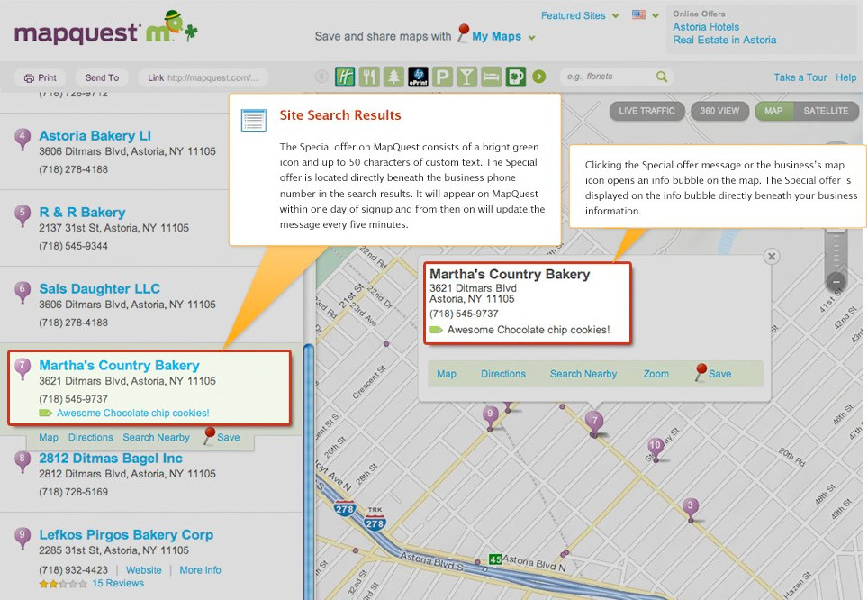Click pin 7 beside Martha's Country Bakery listing
Screen dimensions: 868x600
click(x=23, y=368)
